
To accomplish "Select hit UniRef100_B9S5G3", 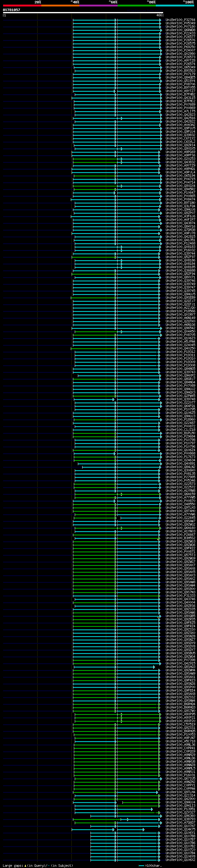I will tap(180, 71).
